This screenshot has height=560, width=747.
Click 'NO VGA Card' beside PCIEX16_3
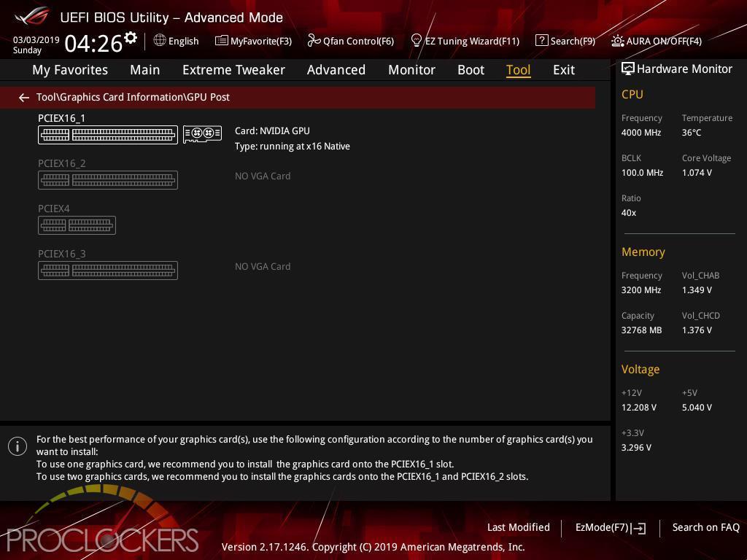(263, 267)
